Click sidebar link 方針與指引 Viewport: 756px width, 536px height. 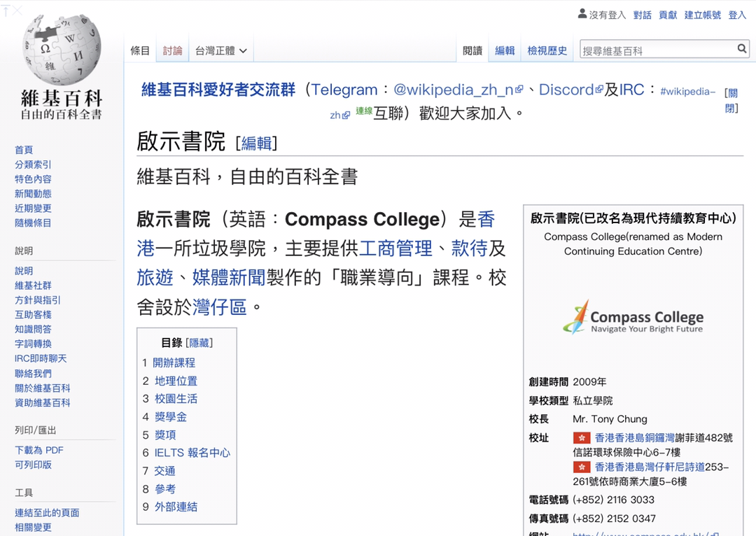tap(38, 299)
